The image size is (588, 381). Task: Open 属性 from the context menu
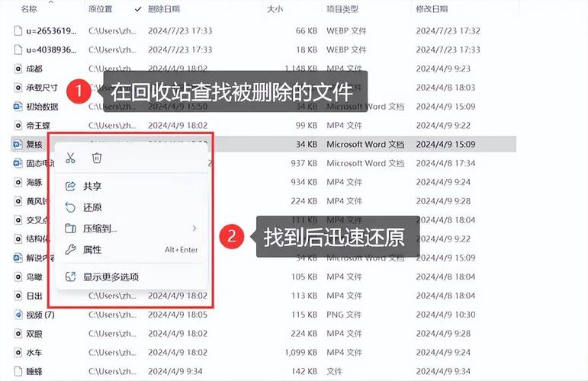92,249
